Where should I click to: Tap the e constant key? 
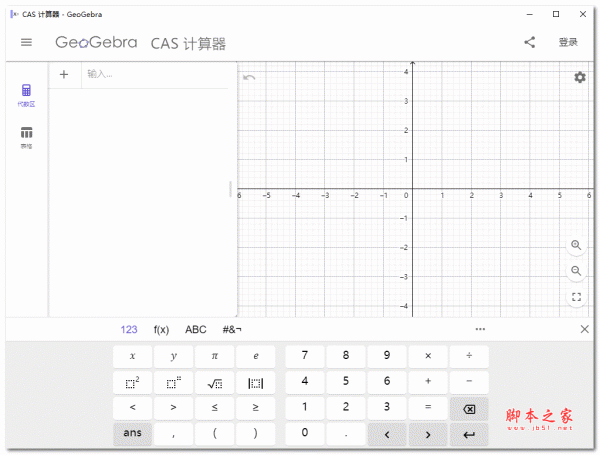[x=256, y=356]
